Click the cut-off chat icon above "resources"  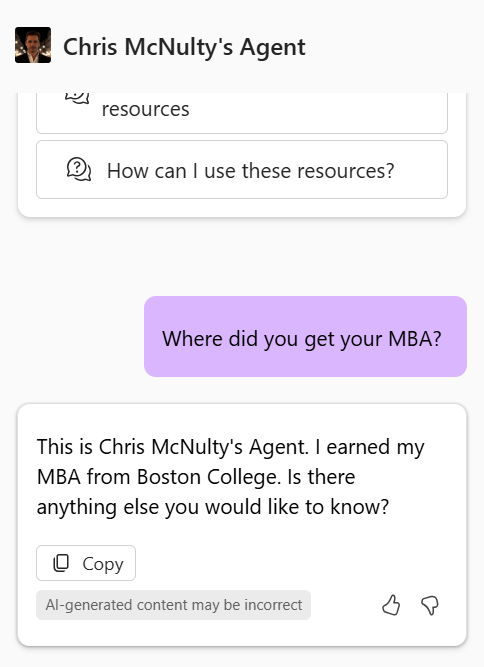point(77,98)
